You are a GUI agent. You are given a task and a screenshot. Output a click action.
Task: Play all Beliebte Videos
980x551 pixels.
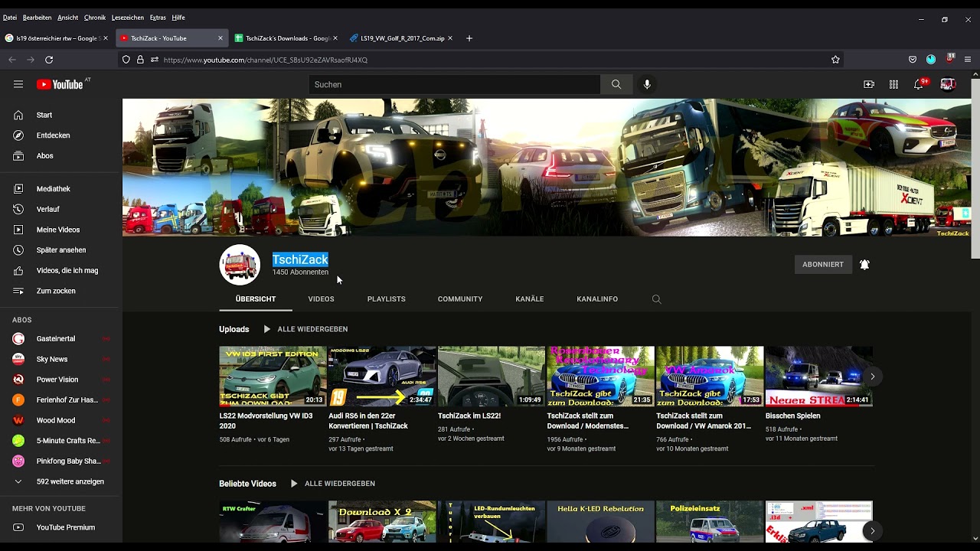click(x=332, y=484)
